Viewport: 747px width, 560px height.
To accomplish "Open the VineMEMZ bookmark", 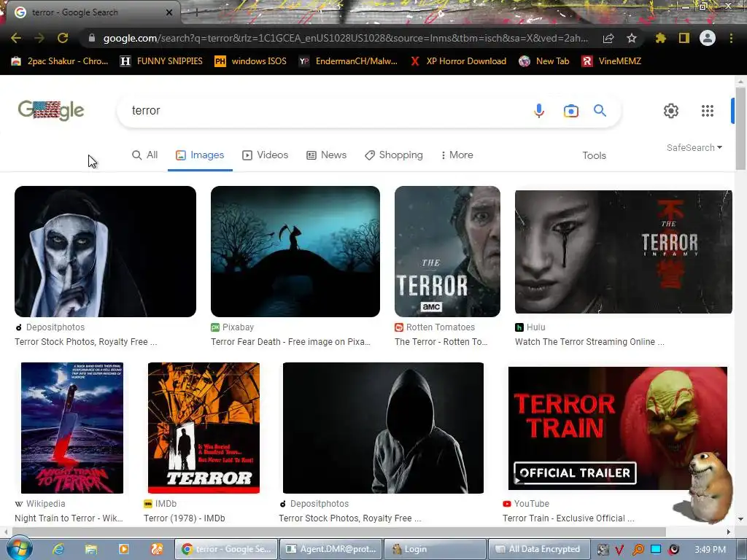I will 611,61.
